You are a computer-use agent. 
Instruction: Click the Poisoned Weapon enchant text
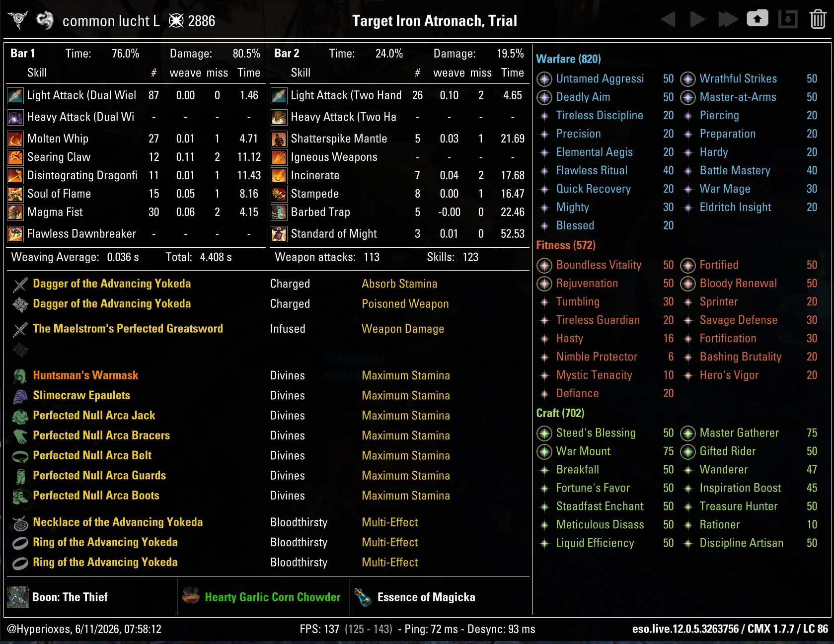[x=405, y=304]
